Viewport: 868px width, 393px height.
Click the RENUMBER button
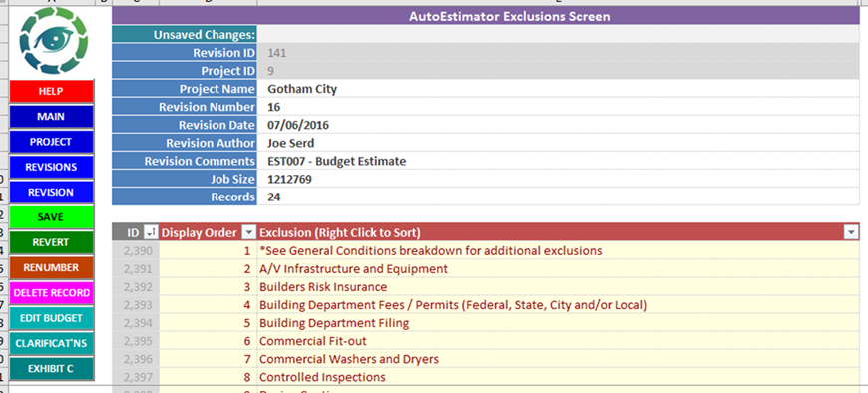[51, 268]
